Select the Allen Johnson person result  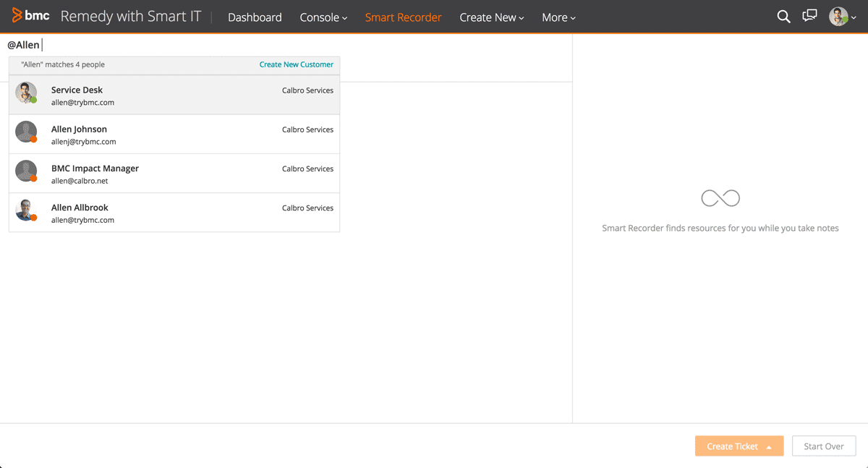tap(174, 135)
